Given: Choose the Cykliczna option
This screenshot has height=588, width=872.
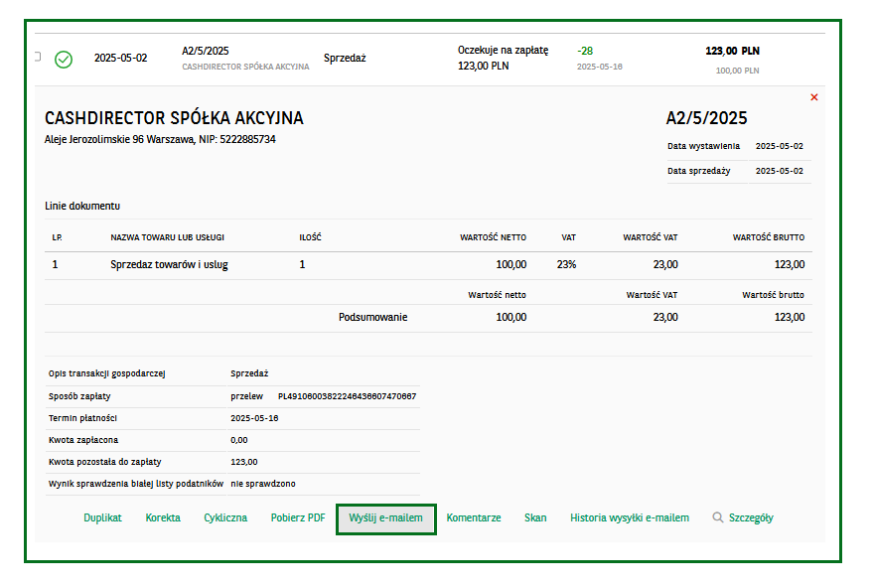Looking at the screenshot, I should click(225, 517).
